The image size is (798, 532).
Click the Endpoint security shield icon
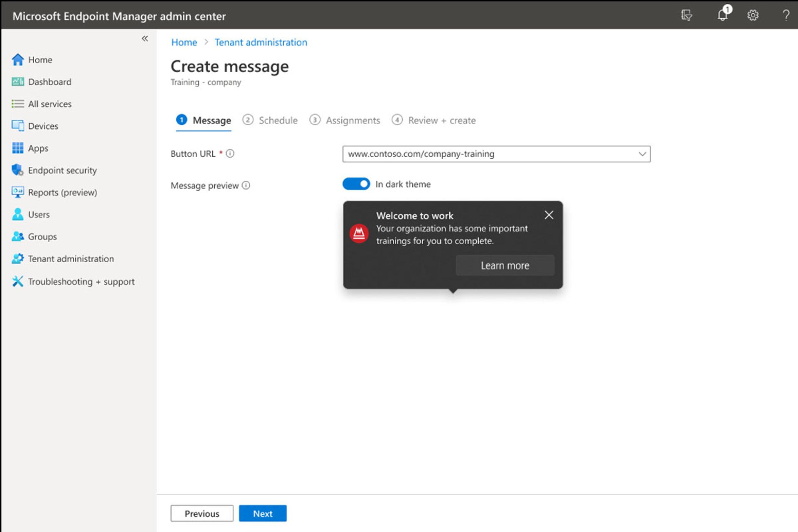pos(17,170)
